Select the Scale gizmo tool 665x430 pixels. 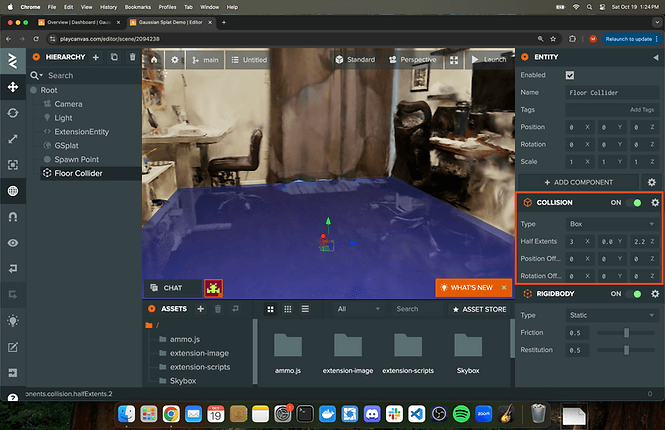coord(12,139)
